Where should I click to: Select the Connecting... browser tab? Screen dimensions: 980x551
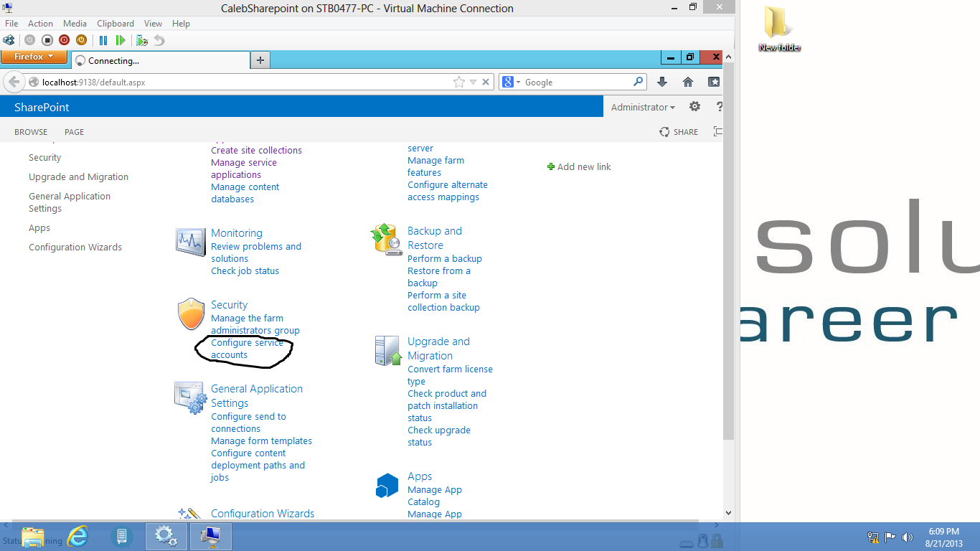[160, 61]
